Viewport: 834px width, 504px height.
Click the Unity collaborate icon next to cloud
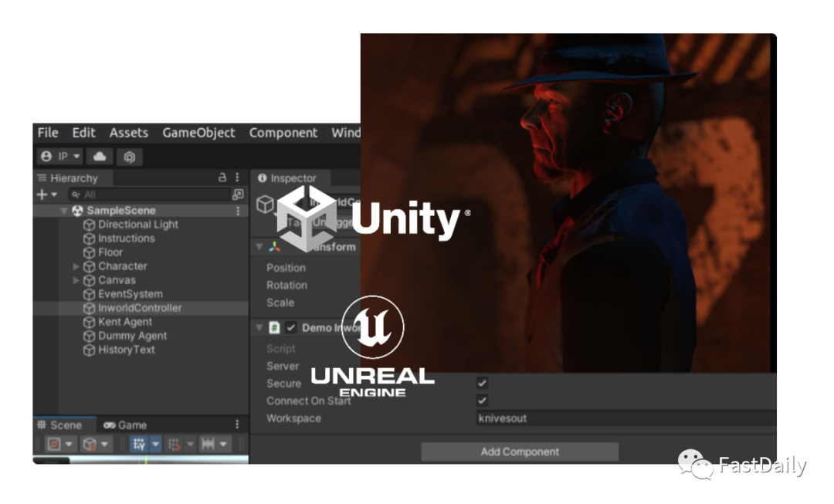tap(129, 157)
